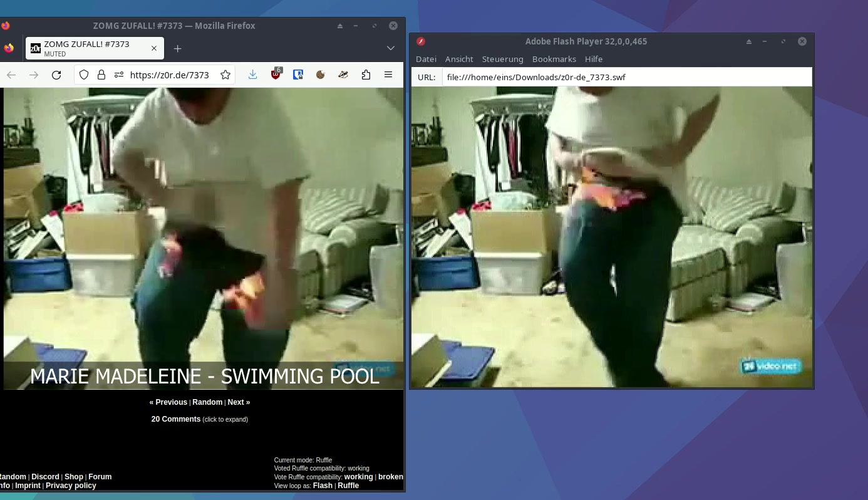Viewport: 868px width, 500px height.
Task: Click the Flash Player URL input field
Action: click(626, 76)
